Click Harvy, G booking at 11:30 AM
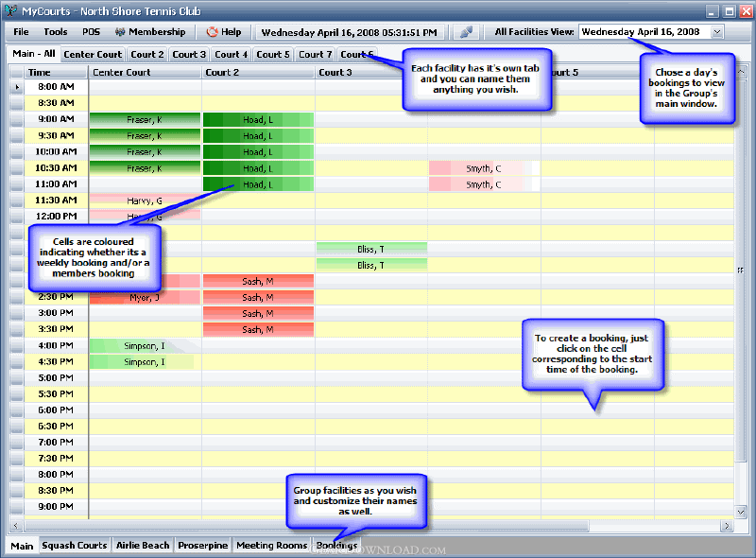This screenshot has width=756, height=558. pos(145,201)
